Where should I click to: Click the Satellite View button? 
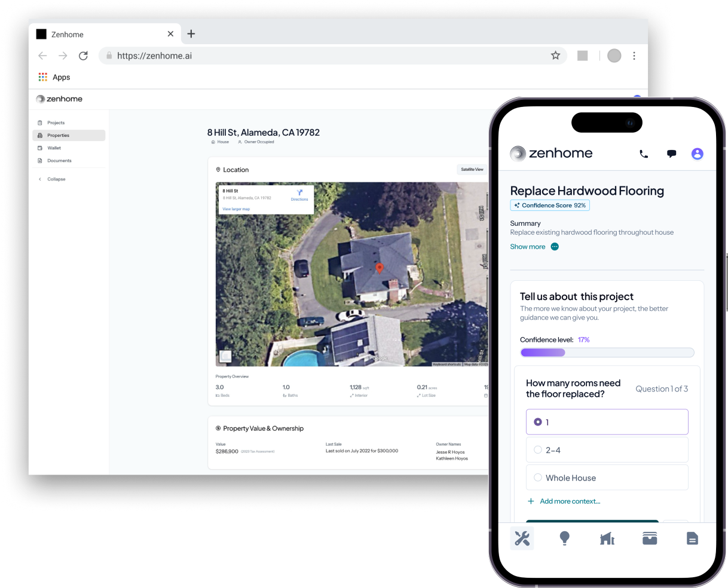coord(472,170)
